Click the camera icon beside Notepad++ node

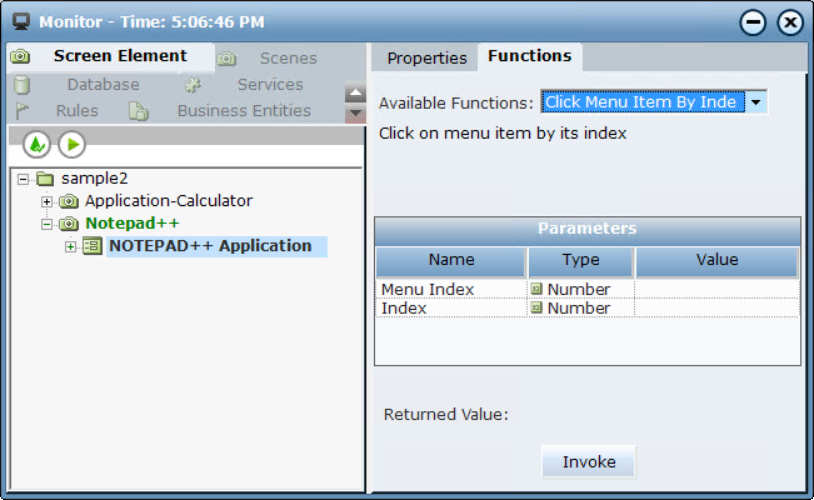pos(69,224)
